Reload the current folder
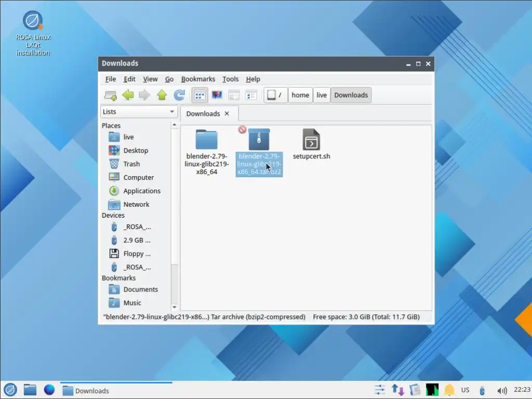 [179, 96]
